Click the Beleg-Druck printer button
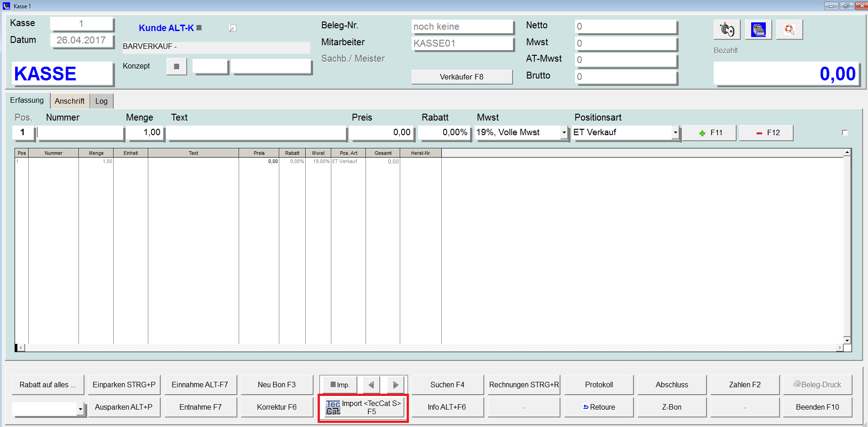 tap(817, 385)
